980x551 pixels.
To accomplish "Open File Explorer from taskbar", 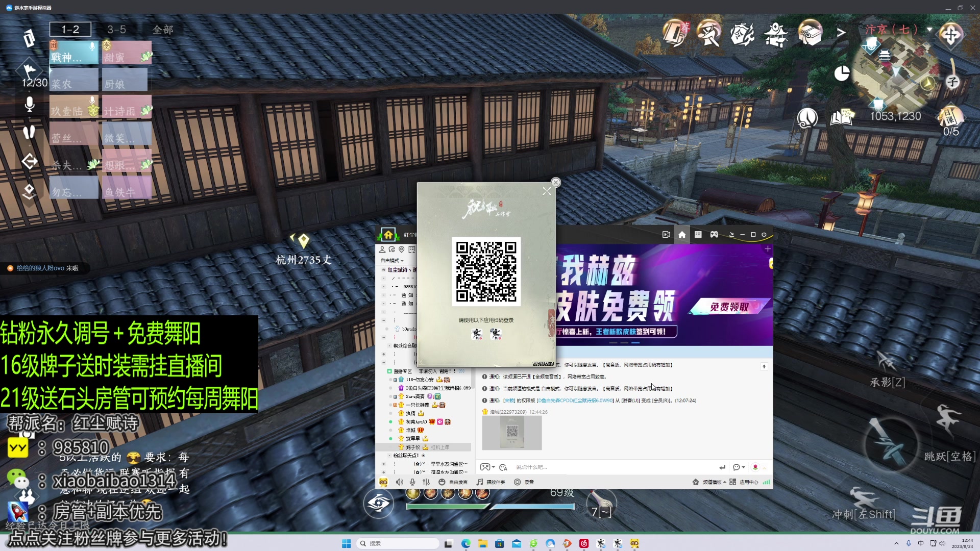I will [x=482, y=543].
